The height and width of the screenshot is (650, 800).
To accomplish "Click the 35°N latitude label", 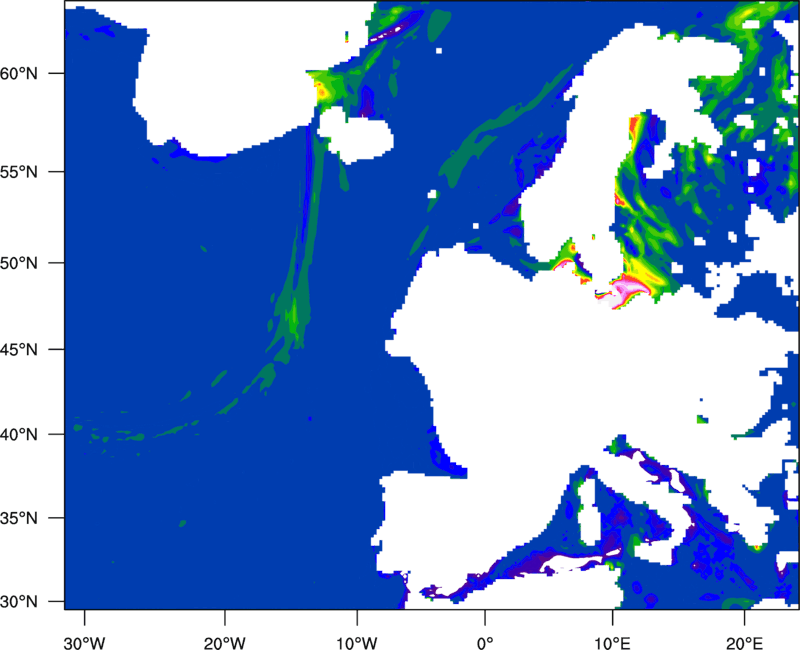I will (x=19, y=518).
